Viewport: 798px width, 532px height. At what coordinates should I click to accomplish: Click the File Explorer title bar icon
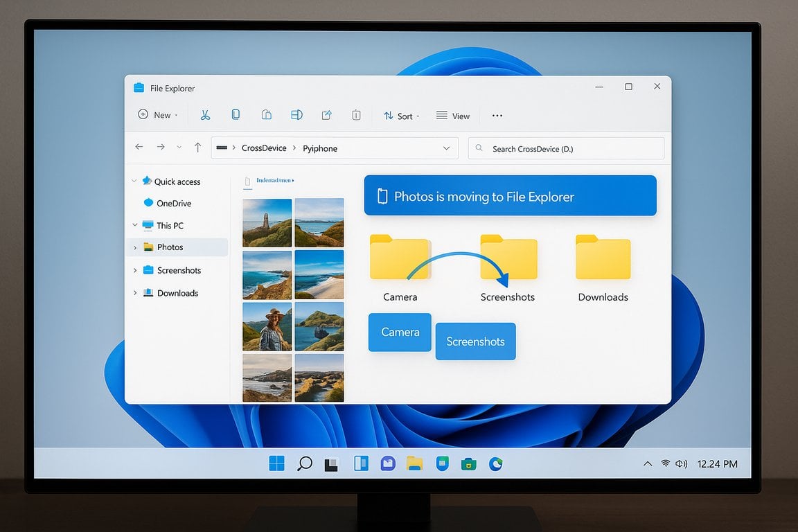point(139,87)
